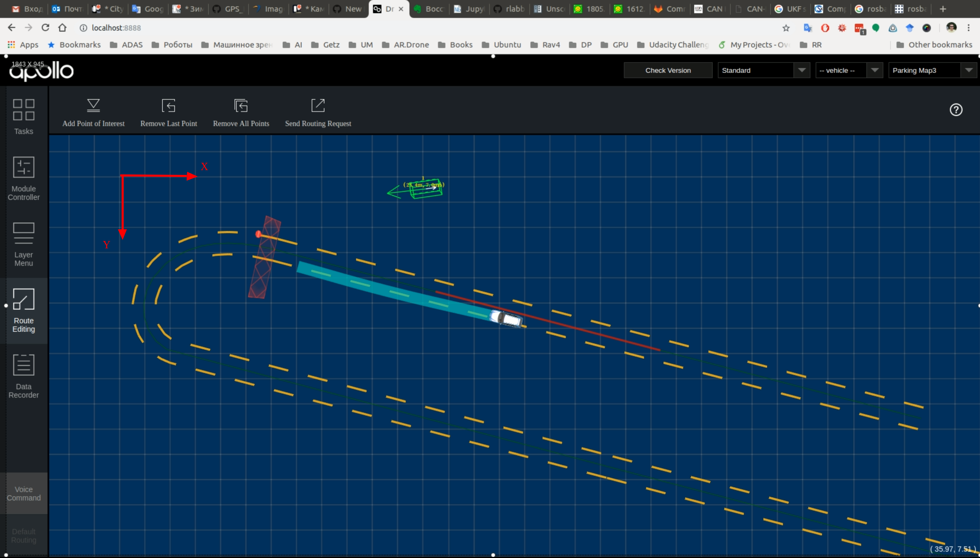Open the Роботы bookmarks folder
This screenshot has height=558, width=980.
(172, 45)
